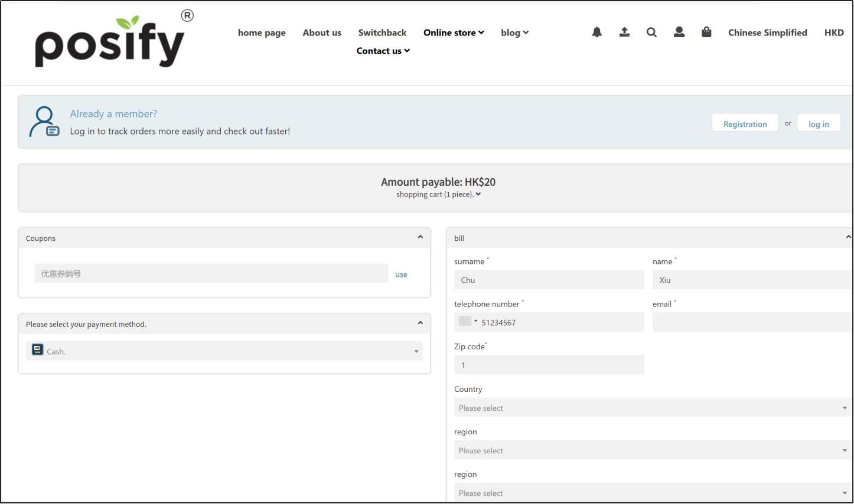Open the Online store menu

click(453, 32)
